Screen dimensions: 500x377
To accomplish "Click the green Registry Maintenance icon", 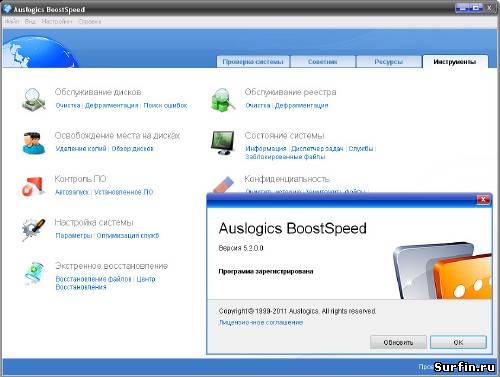I will click(x=223, y=99).
